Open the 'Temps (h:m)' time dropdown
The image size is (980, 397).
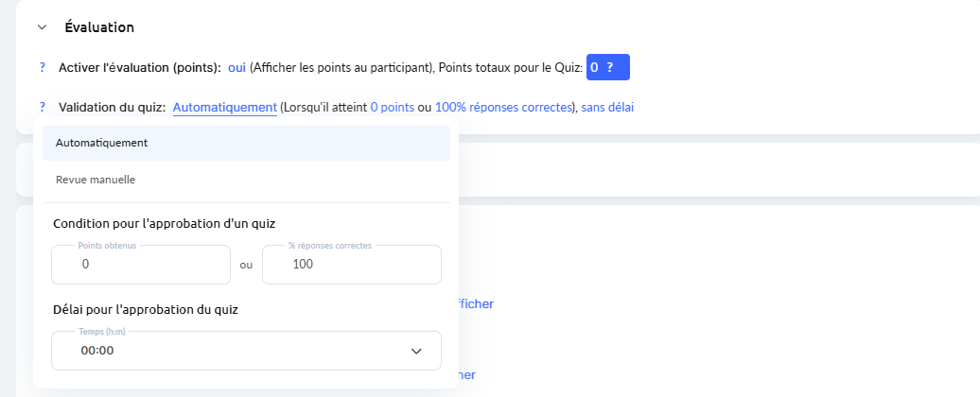[246, 351]
